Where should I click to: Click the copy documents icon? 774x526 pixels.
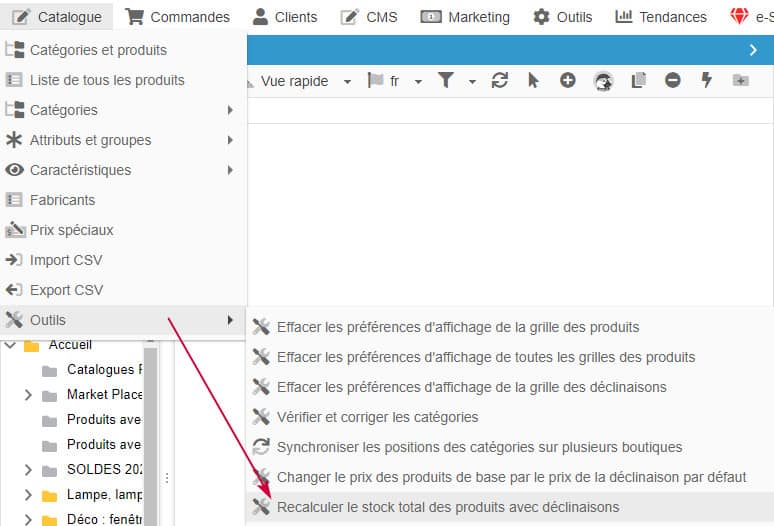[638, 81]
